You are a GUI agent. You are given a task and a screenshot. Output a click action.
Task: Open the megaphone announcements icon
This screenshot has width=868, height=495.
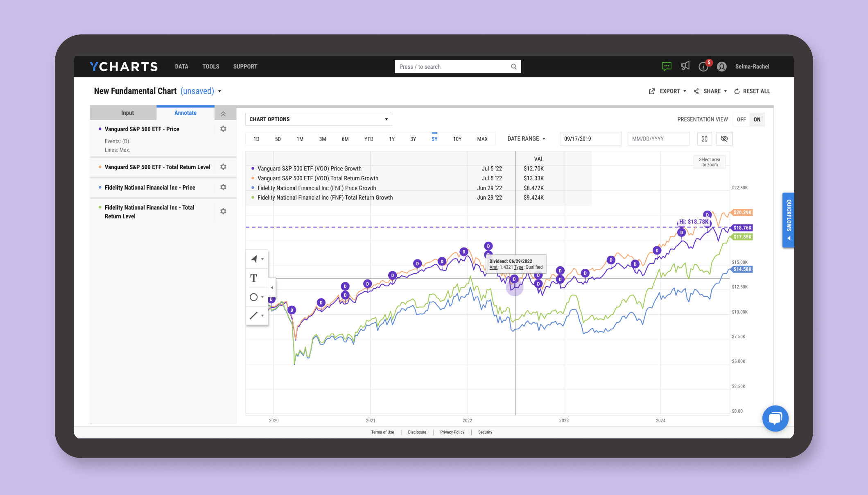pos(685,66)
